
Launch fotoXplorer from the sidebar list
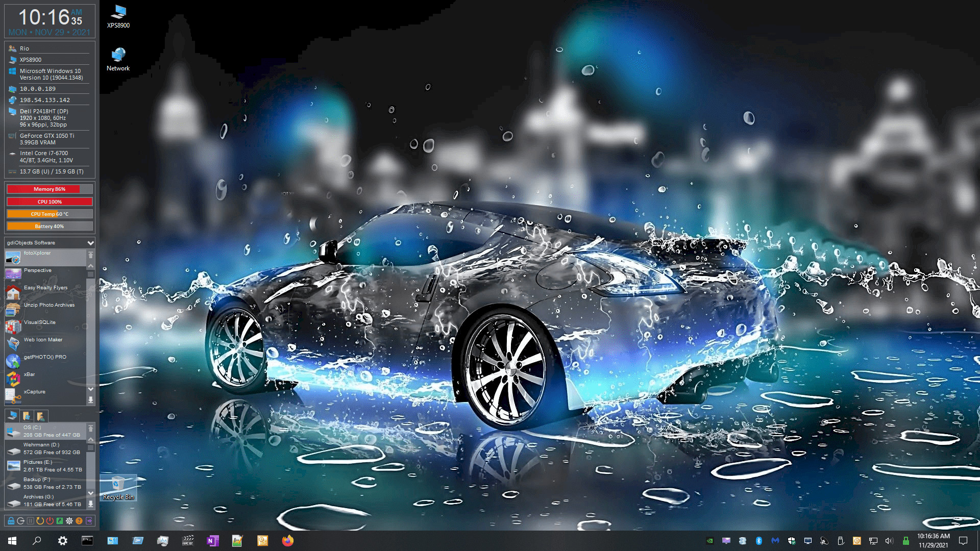click(37, 257)
